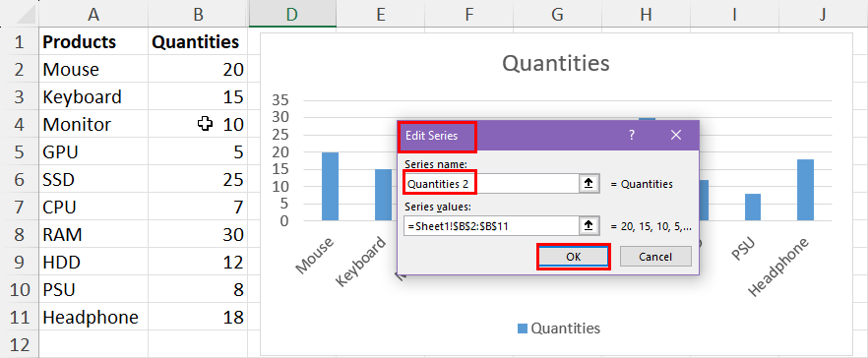Confirm Edit Series with OK button

(x=574, y=257)
